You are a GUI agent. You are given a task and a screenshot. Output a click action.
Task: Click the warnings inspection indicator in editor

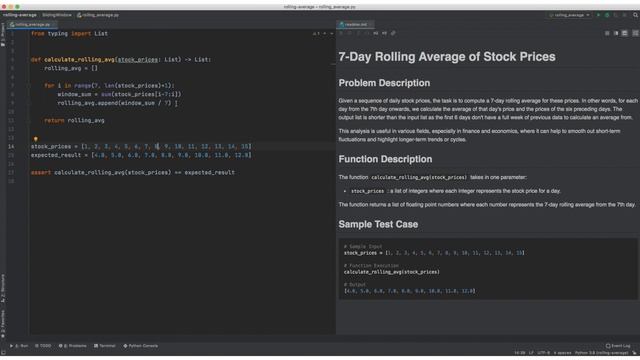[x=316, y=33]
